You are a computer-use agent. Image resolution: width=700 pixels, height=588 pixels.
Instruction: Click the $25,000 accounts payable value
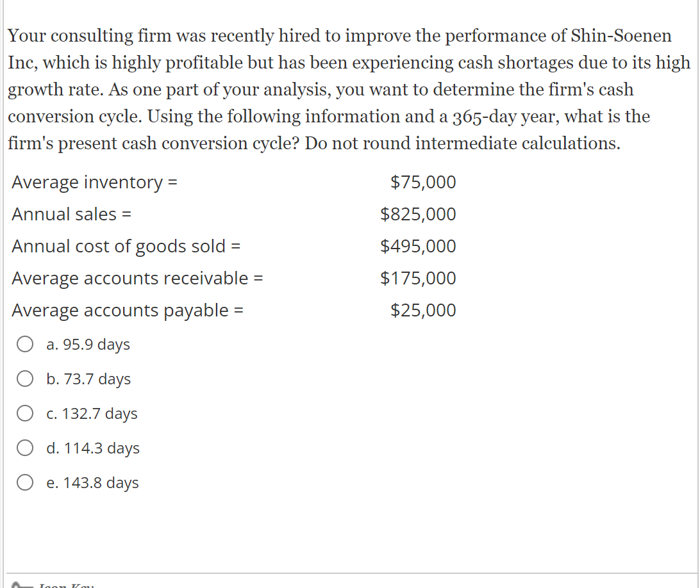point(423,311)
